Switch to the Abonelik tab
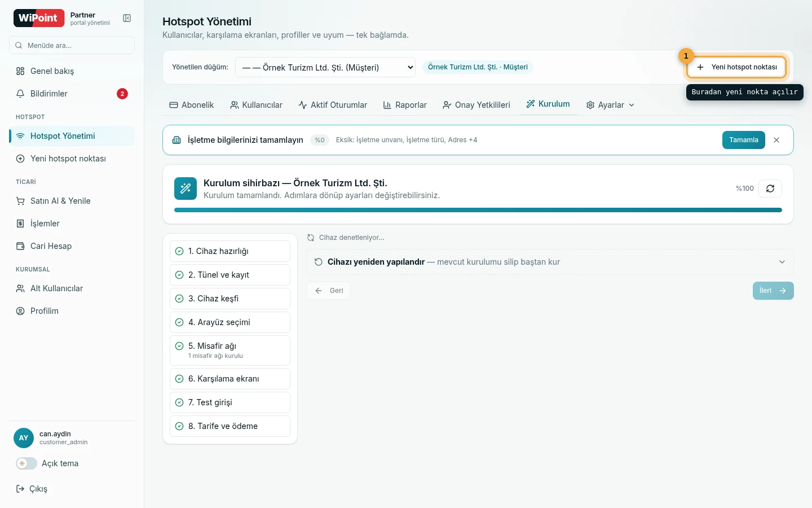Image resolution: width=812 pixels, height=508 pixels. tap(192, 105)
